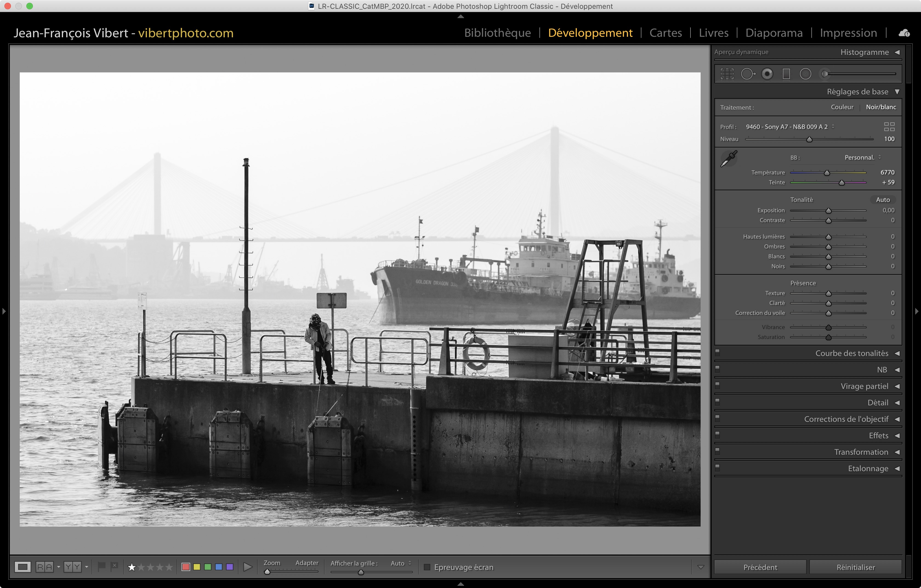The width and height of the screenshot is (921, 588).
Task: Select the Spot removal tool
Action: point(748,74)
